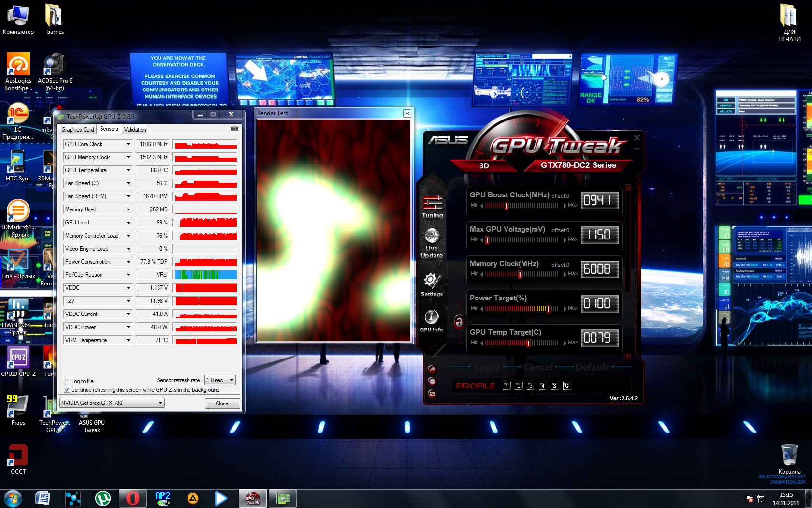
Task: Click the Memory Clock value field 6008
Action: coord(599,269)
